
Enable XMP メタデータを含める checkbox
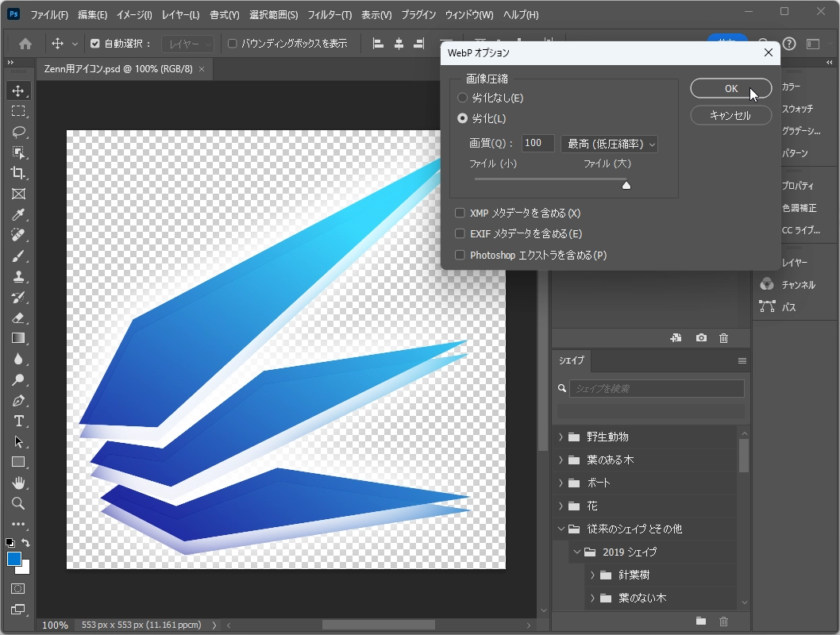tap(460, 213)
